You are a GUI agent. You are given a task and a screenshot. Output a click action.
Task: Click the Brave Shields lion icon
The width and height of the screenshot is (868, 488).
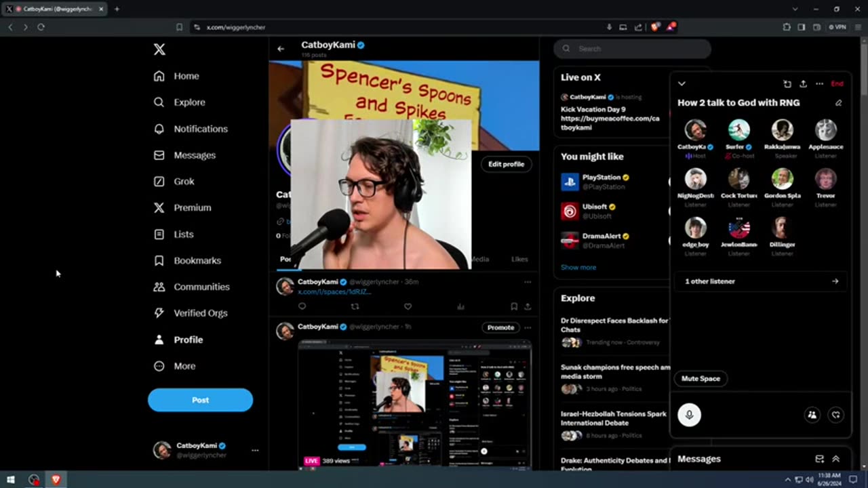(x=655, y=27)
